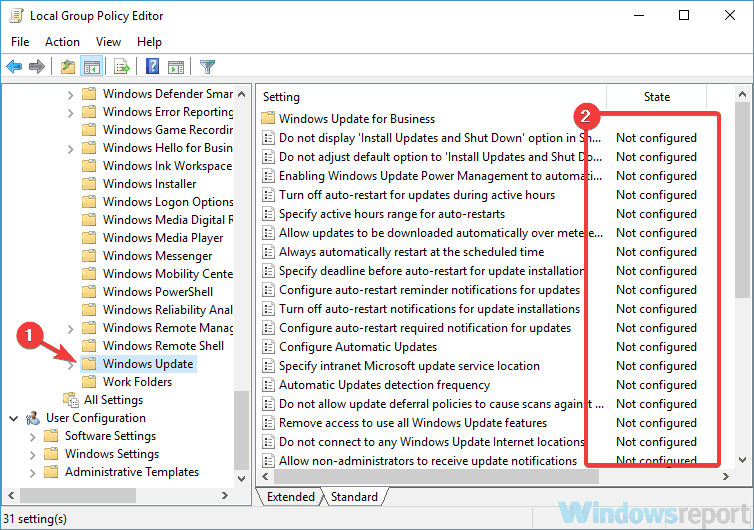Select Windows Ink Workspace tree item
The height and width of the screenshot is (530, 754).
[x=167, y=165]
